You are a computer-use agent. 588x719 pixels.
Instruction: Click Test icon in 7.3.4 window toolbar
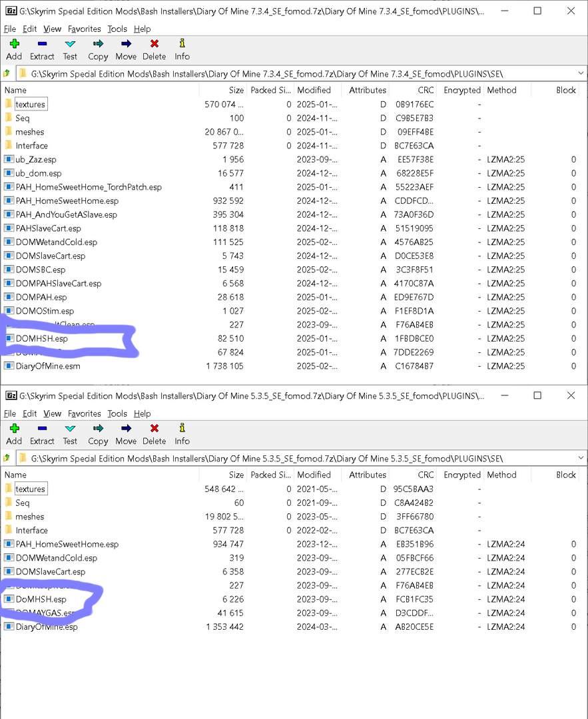pos(70,43)
